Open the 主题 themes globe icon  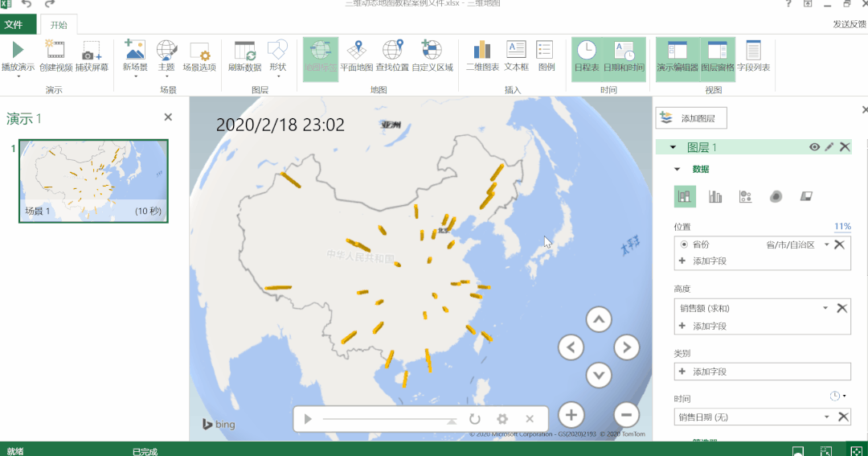(x=166, y=50)
